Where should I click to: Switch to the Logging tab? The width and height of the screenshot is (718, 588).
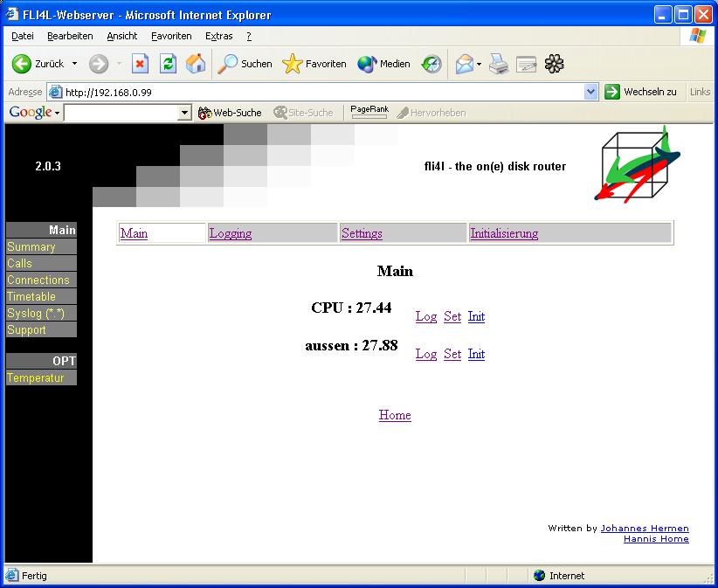pos(231,233)
